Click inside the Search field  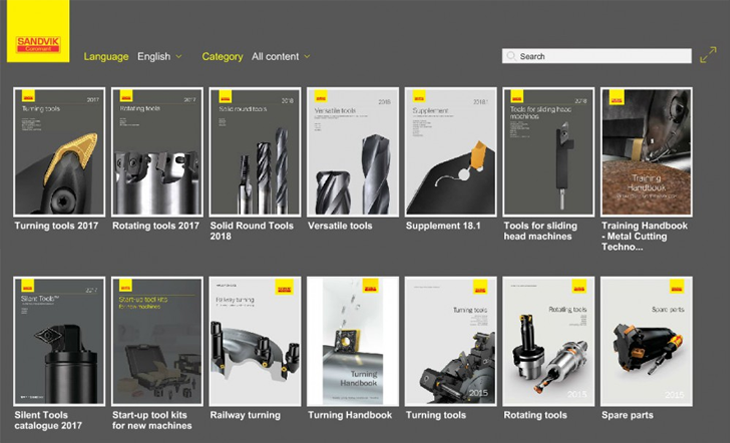pos(597,56)
